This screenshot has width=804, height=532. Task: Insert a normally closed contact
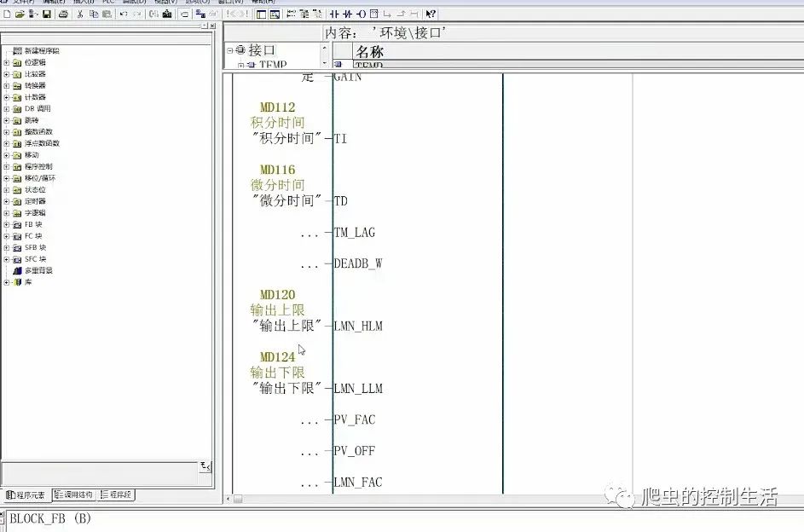coord(348,14)
